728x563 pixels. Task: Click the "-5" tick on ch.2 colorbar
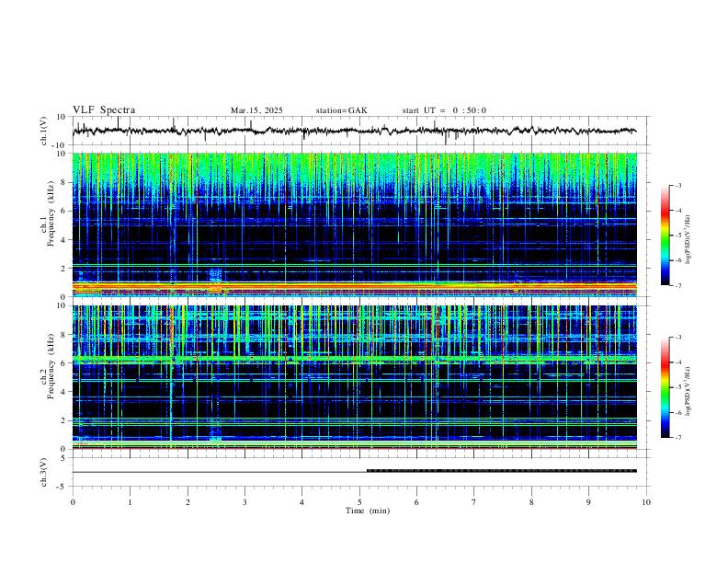pyautogui.click(x=677, y=387)
